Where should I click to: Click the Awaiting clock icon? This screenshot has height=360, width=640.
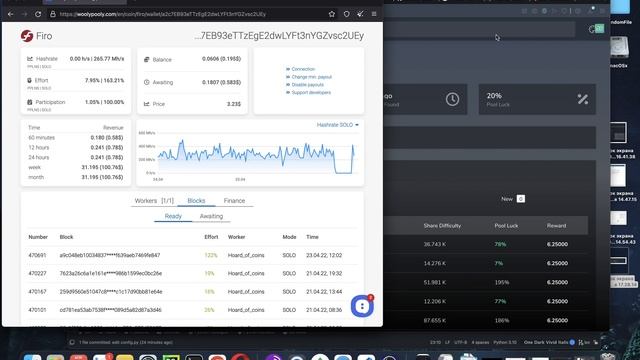[147, 82]
